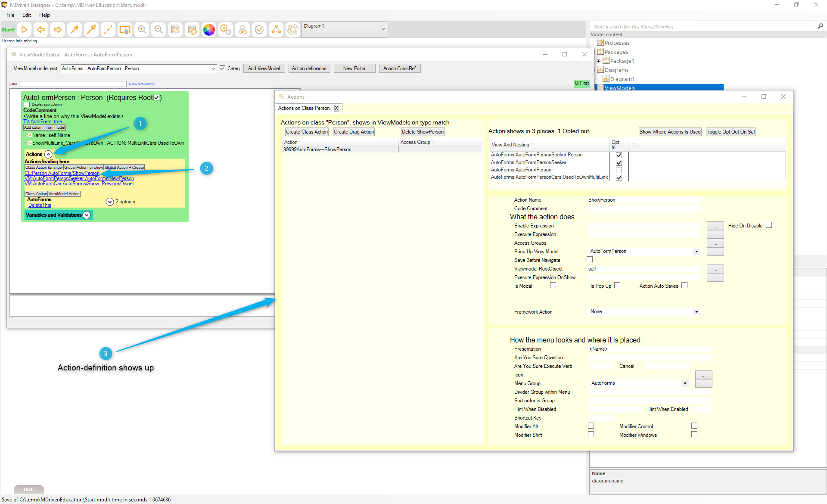This screenshot has width=827, height=504.
Task: Open the Framework Action dropdown
Action: tap(696, 312)
